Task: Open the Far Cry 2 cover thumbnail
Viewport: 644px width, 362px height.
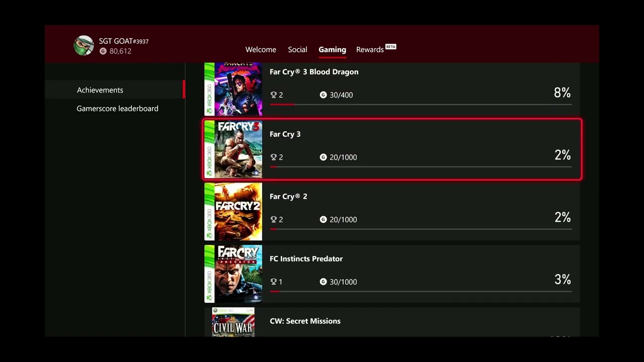Action: click(233, 212)
